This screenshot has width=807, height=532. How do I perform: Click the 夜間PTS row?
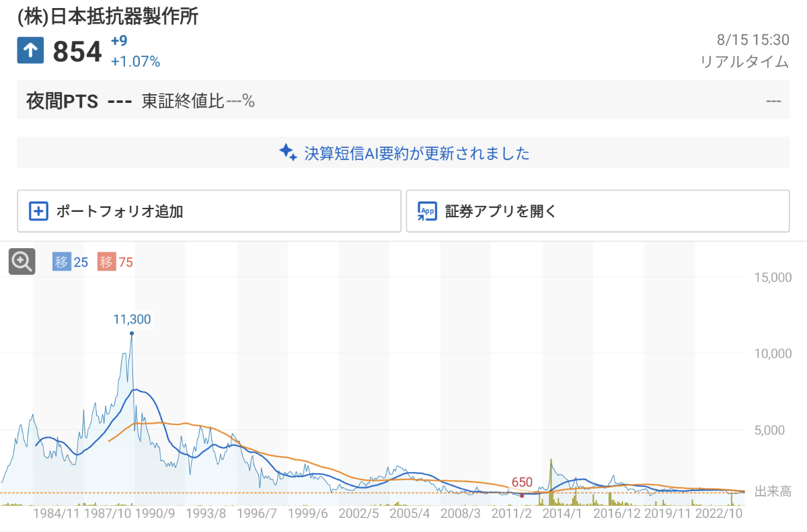403,101
